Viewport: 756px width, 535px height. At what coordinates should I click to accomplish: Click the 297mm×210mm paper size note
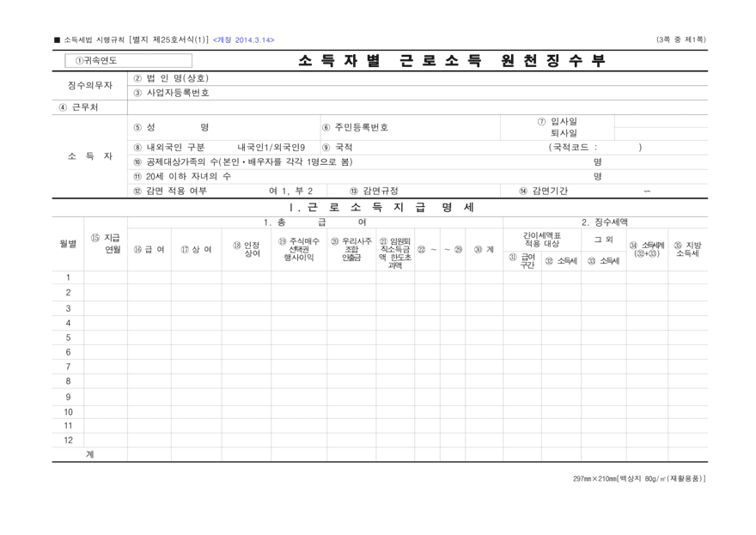click(639, 478)
